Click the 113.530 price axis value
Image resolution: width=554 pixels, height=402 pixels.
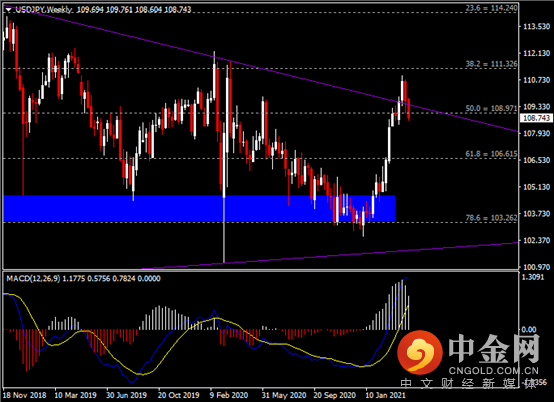coord(536,26)
